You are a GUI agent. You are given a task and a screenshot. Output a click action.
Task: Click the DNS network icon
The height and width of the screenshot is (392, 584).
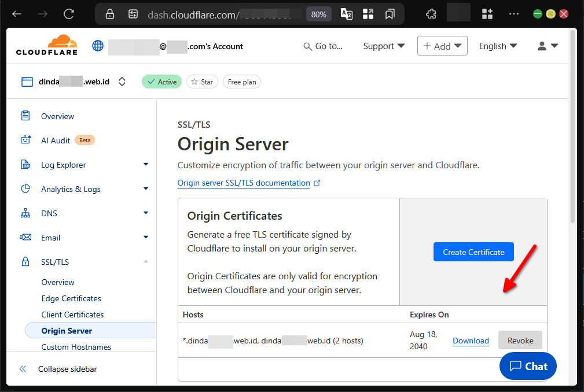tap(25, 213)
